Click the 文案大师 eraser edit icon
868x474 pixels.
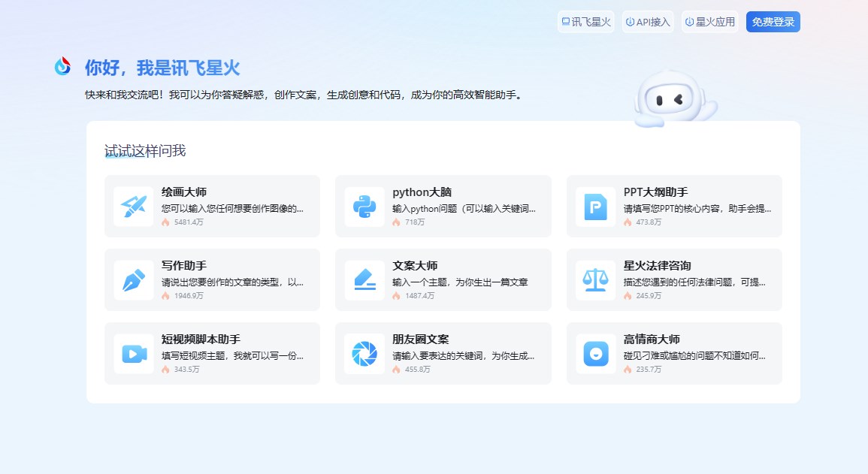[364, 280]
